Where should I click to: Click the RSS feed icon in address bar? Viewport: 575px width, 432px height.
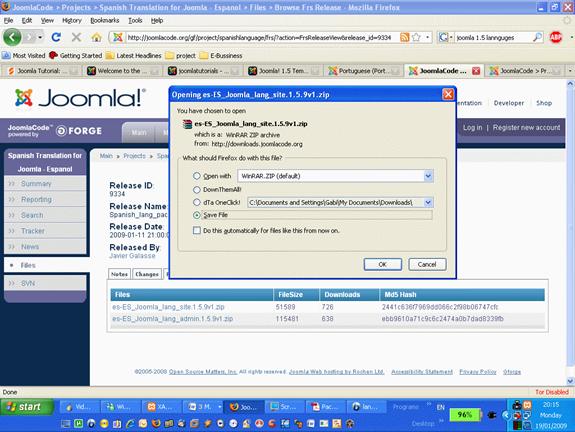tap(404, 37)
